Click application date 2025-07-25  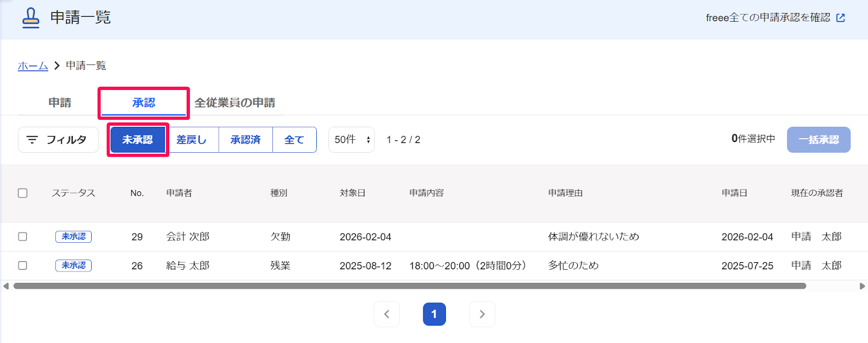[748, 266]
